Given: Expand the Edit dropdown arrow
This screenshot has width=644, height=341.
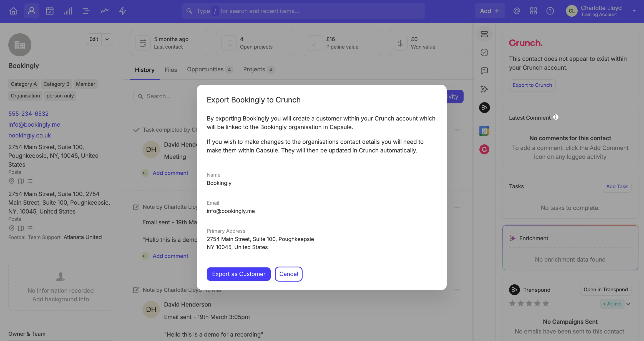Looking at the screenshot, I should tap(107, 39).
